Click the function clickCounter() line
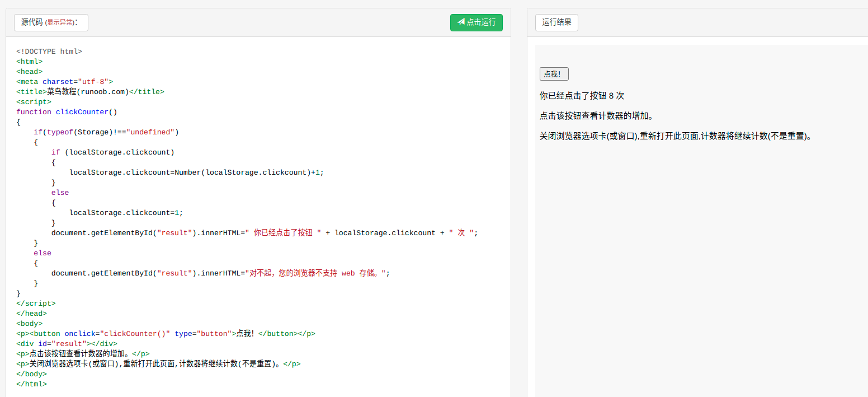The image size is (868, 397). [x=67, y=112]
